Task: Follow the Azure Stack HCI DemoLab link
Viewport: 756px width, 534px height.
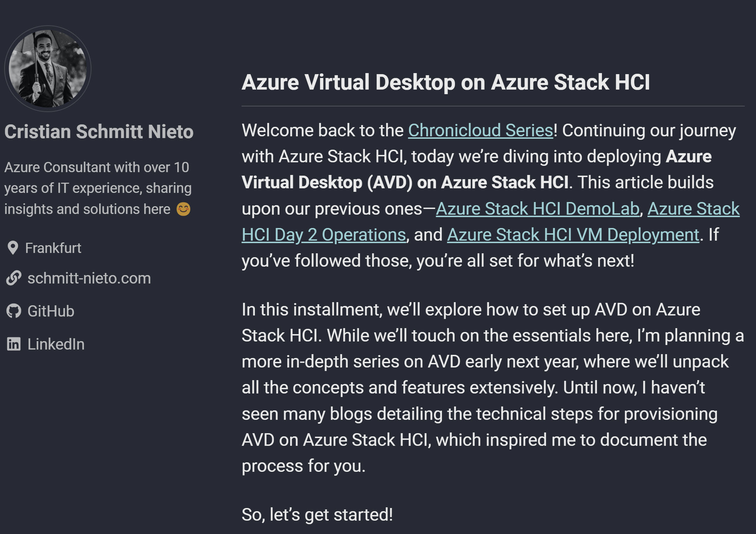Action: tap(537, 209)
